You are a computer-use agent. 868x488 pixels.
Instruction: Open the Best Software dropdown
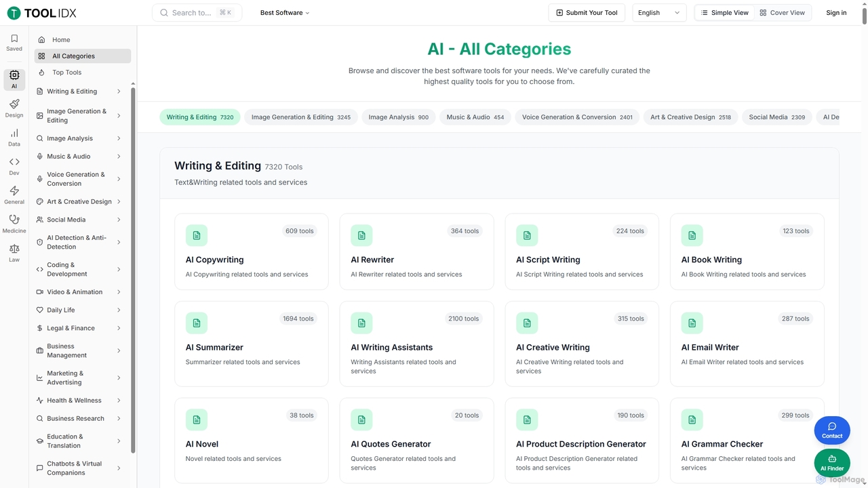(x=285, y=13)
